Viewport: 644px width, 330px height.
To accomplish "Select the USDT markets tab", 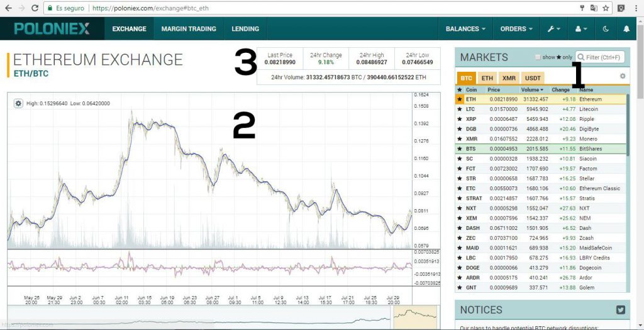I will point(533,77).
